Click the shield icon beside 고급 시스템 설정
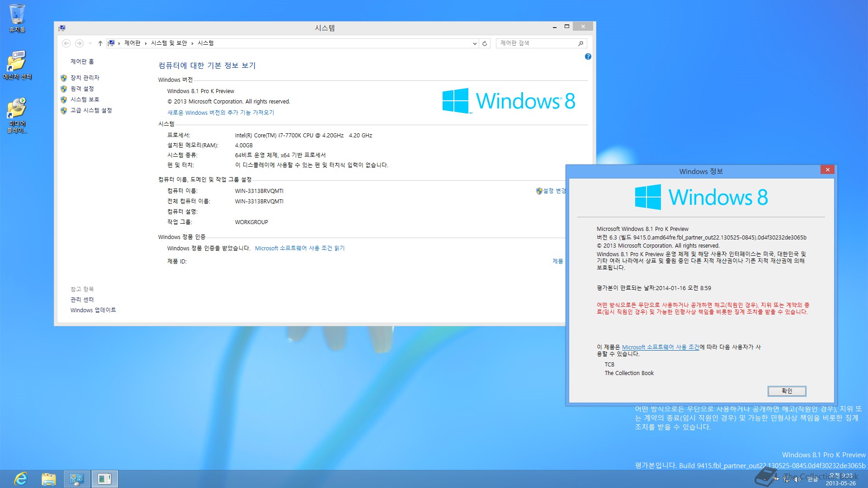This screenshot has height=488, width=868. [64, 111]
